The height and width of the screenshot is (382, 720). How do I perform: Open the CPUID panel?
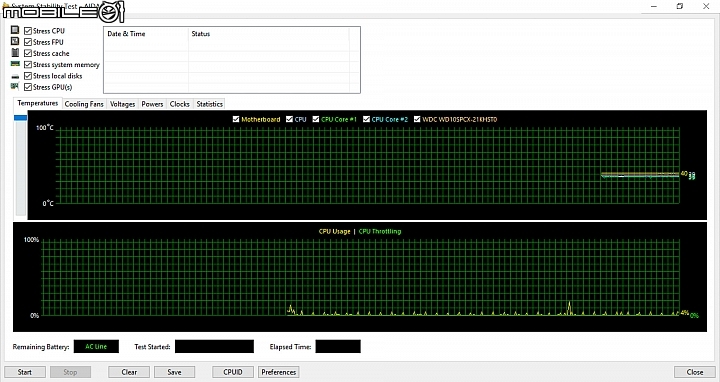pyautogui.click(x=233, y=372)
